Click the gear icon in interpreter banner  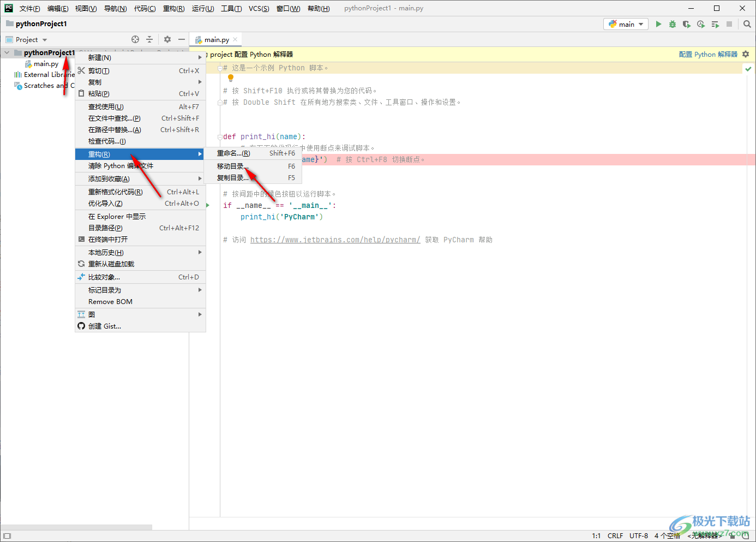[x=746, y=54]
